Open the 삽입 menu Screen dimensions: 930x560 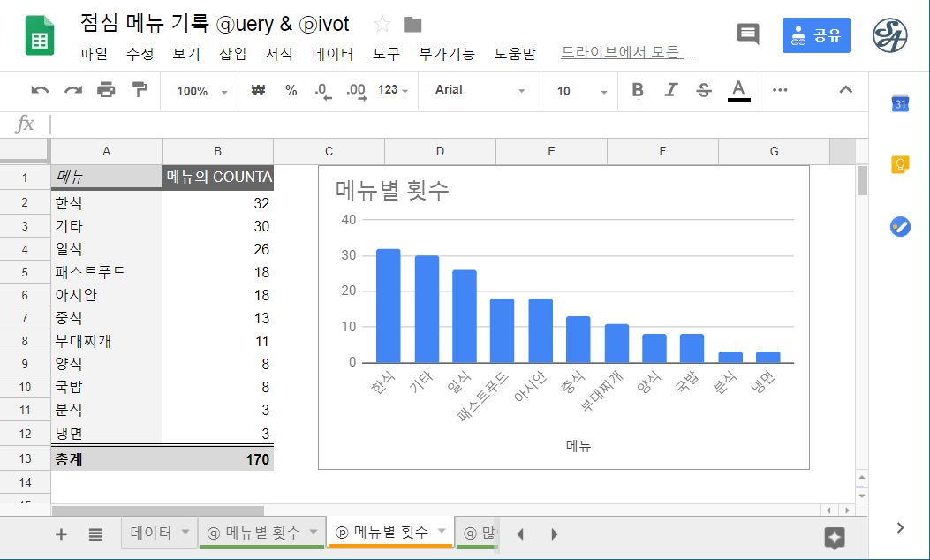click(x=233, y=53)
